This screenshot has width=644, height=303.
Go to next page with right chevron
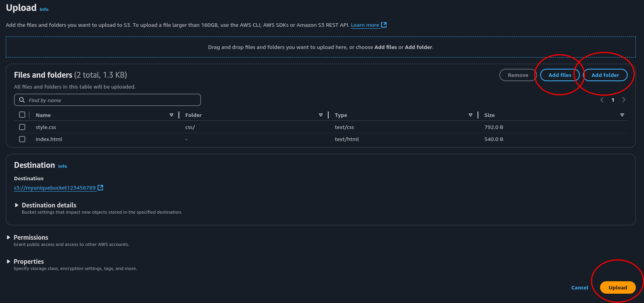[x=624, y=100]
